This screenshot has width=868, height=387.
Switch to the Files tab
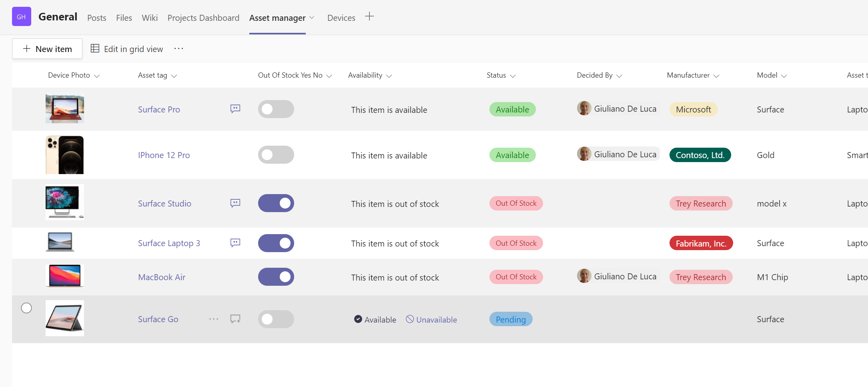(x=124, y=18)
